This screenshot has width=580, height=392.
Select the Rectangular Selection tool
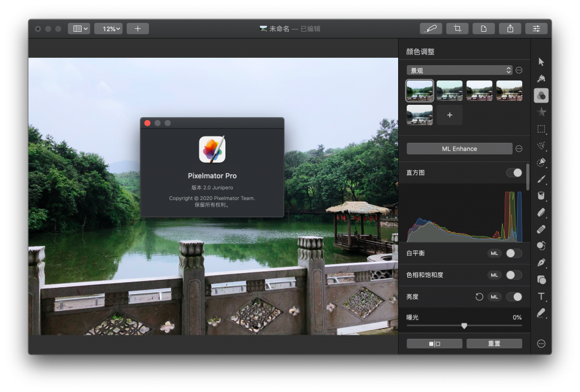coord(541,129)
